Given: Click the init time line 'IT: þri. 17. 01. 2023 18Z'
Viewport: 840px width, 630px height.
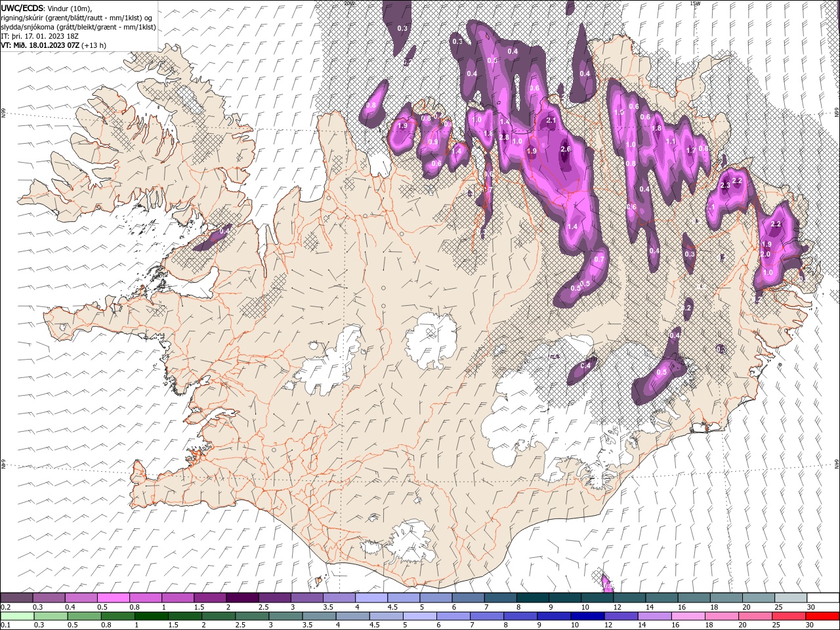Looking at the screenshot, I should (38, 36).
